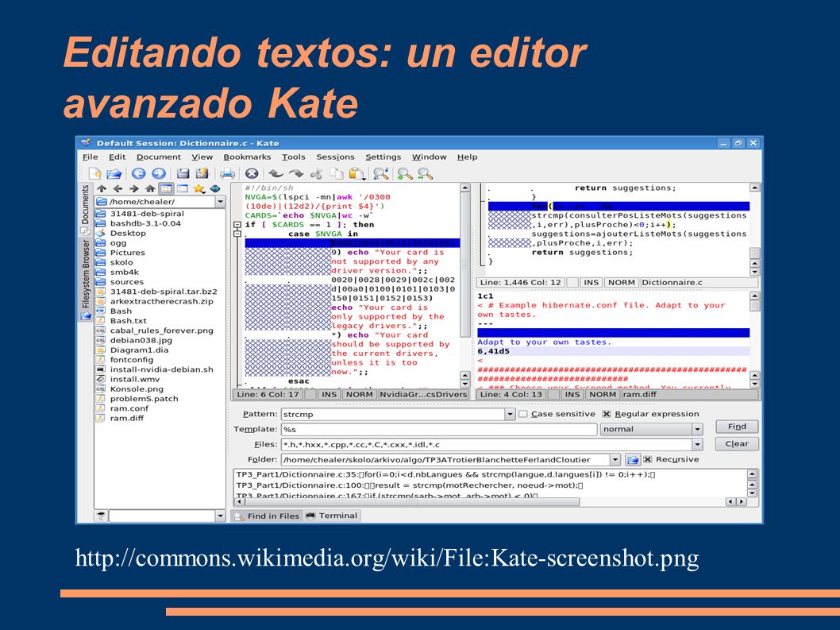
Task: Open the file browser filter dropdown
Action: [220, 516]
